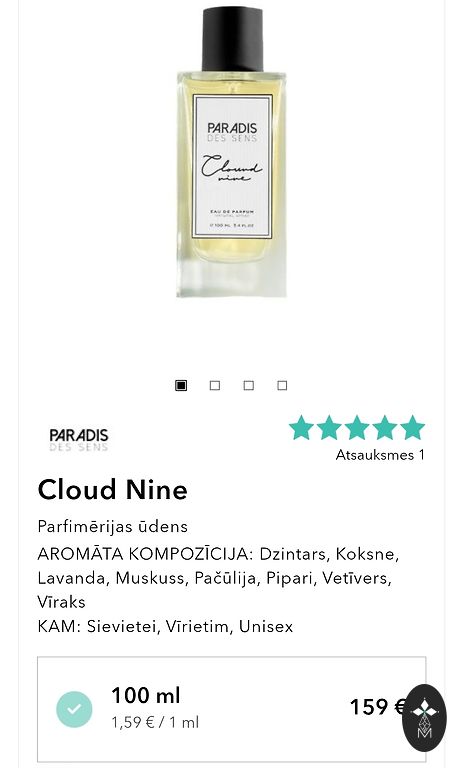
Task: Click the first rating star
Action: [x=301, y=428]
